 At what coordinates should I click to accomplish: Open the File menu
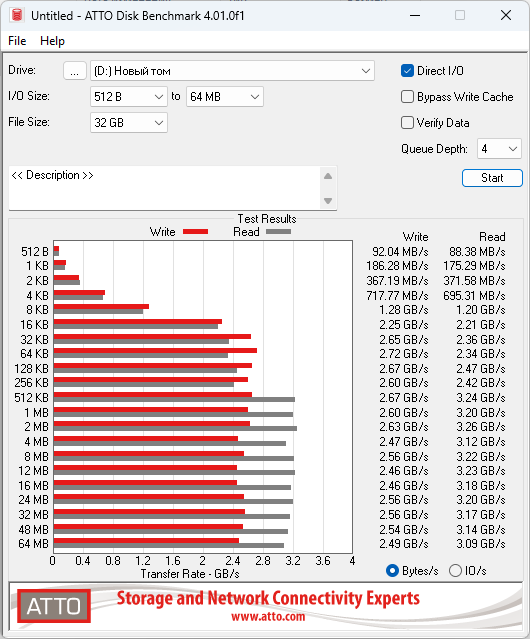17,41
